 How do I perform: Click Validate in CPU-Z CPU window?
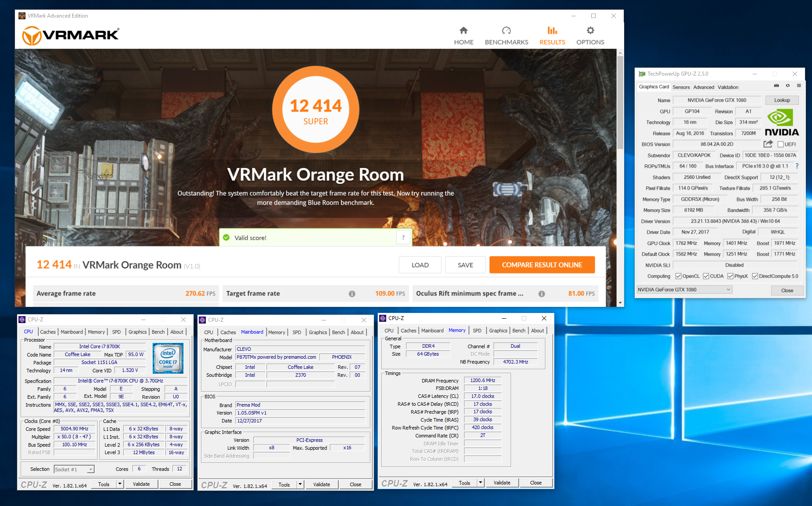point(141,484)
